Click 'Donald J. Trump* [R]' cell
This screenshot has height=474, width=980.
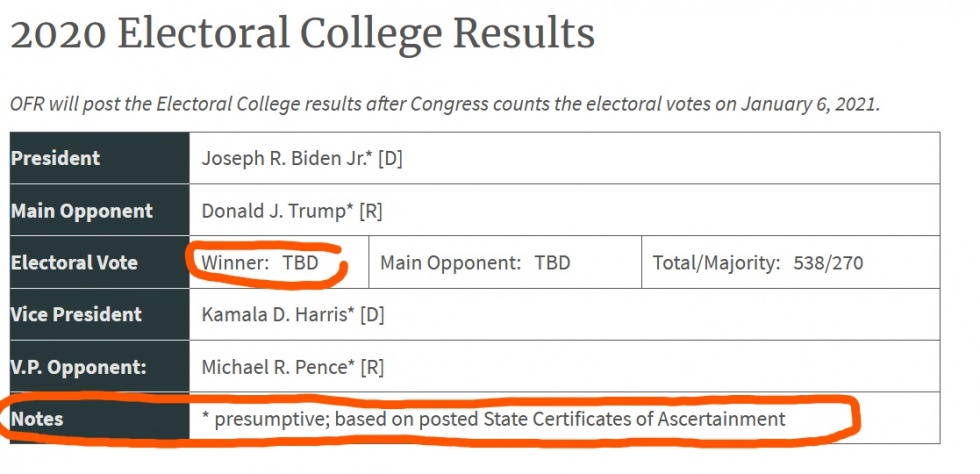292,211
